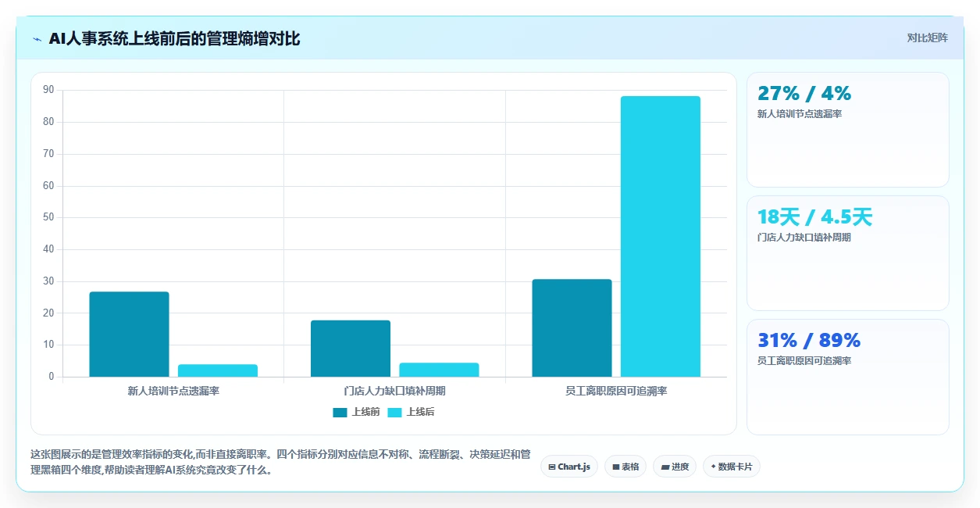Click the 上线前 bar for 门店人力缺口填补周期
The image size is (980, 508).
pos(351,349)
